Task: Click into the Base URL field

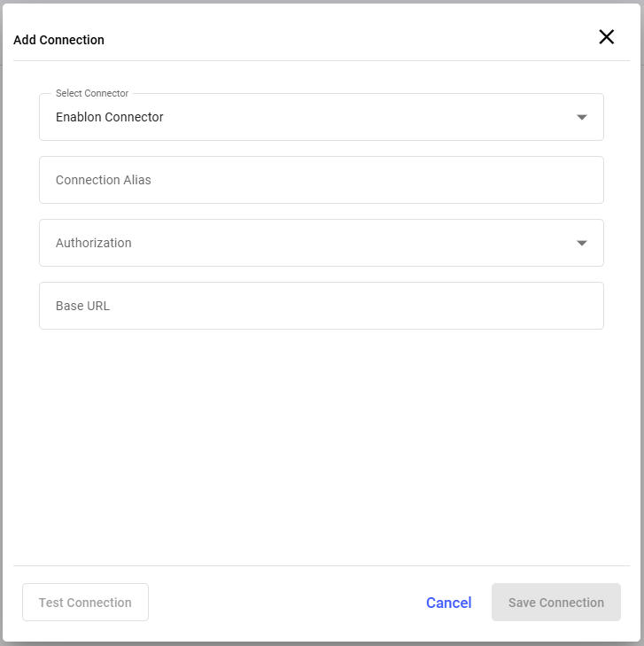Action: [x=321, y=306]
